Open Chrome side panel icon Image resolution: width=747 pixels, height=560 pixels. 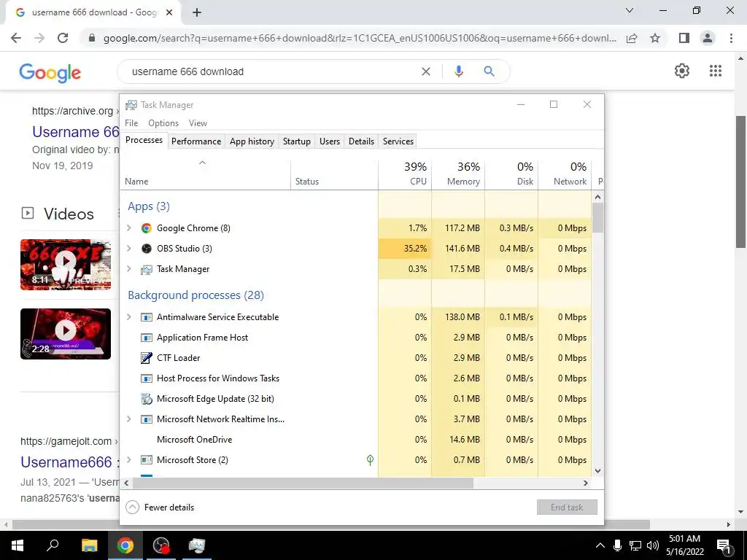684,38
